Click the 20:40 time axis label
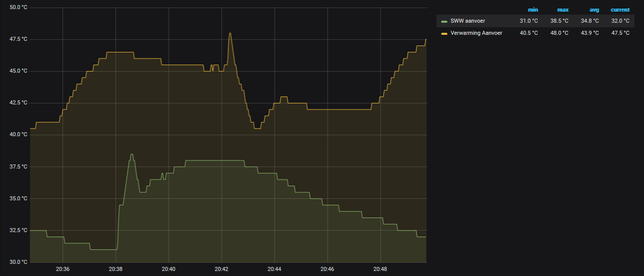Image resolution: width=644 pixels, height=276 pixels. click(168, 269)
